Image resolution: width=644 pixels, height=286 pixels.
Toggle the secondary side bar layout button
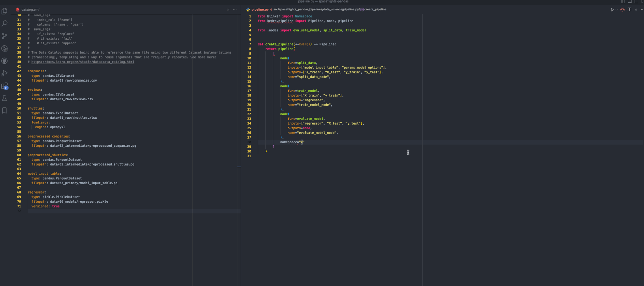click(636, 2)
